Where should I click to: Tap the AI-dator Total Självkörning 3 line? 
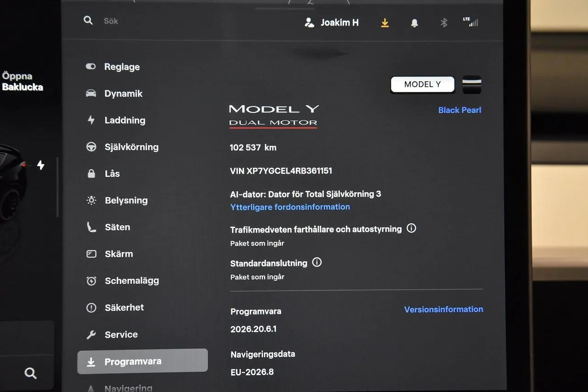[x=305, y=194]
